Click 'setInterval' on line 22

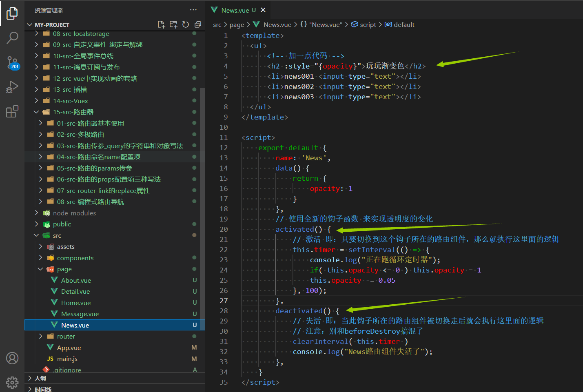click(372, 249)
